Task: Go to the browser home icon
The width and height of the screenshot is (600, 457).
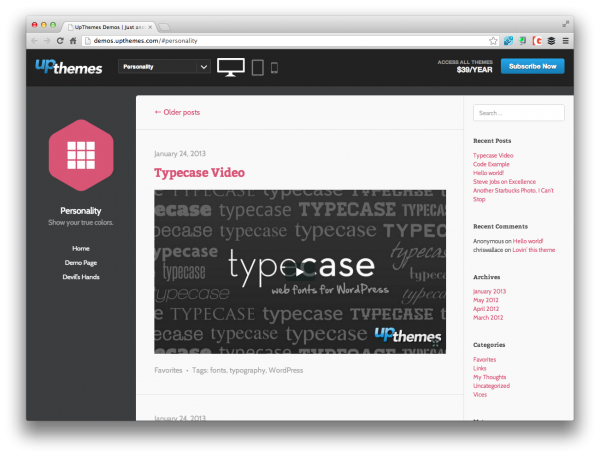Action: point(73,41)
